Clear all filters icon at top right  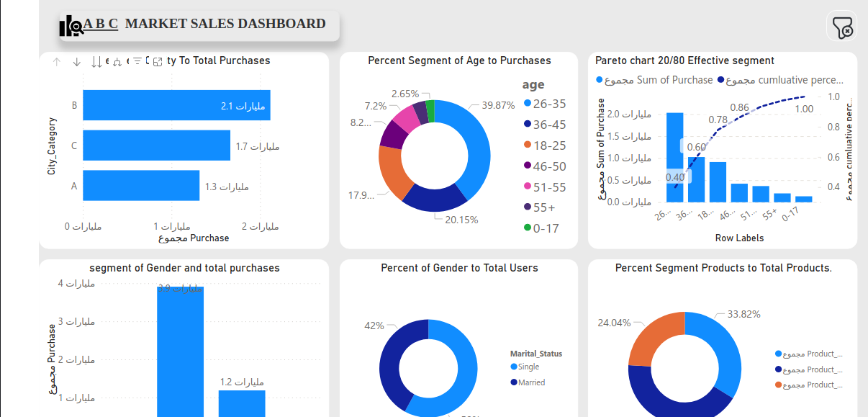click(842, 27)
